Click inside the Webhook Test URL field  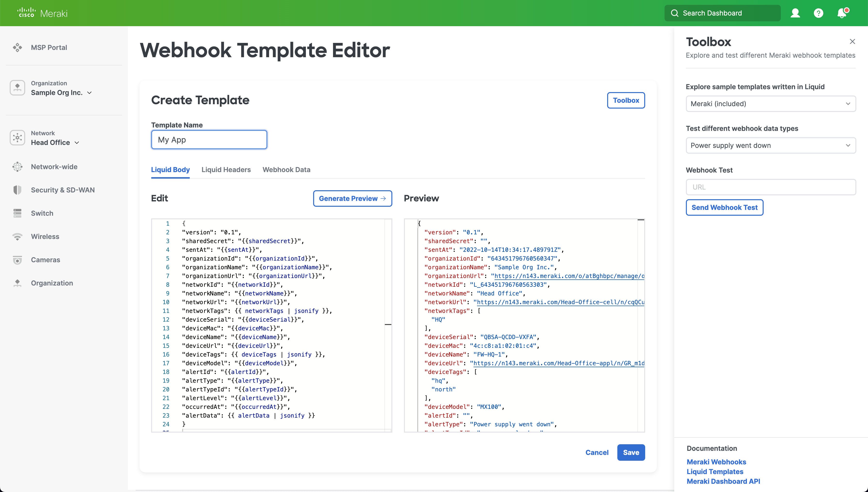tap(770, 187)
